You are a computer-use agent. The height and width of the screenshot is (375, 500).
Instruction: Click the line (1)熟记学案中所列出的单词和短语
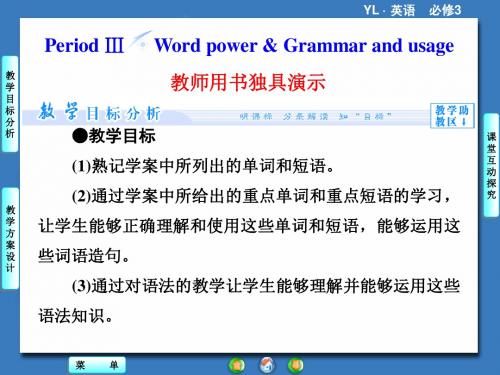203,166
